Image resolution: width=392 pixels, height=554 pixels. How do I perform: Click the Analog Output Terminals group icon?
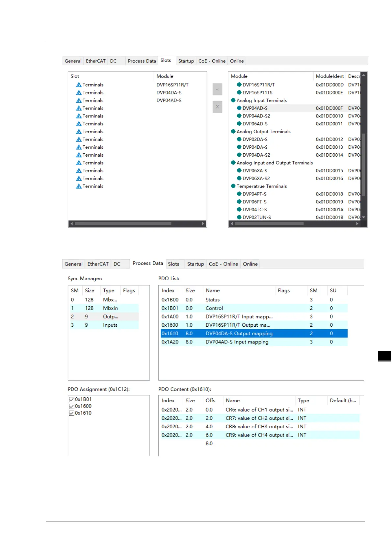pyautogui.click(x=233, y=132)
